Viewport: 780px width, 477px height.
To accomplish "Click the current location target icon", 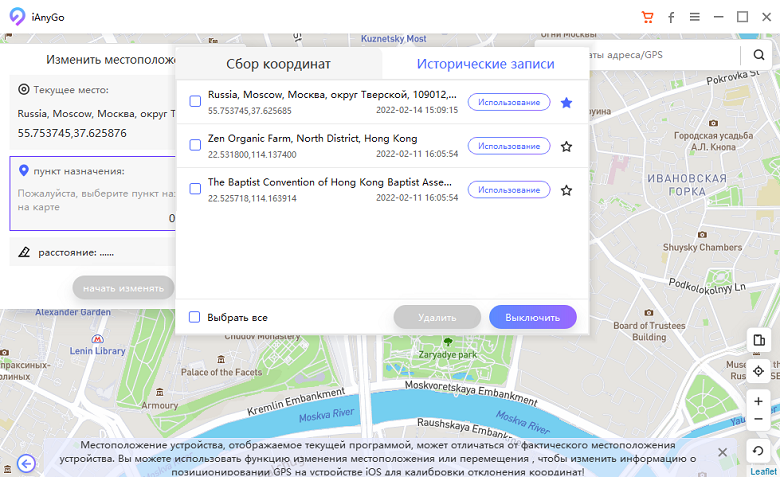I will tap(23, 90).
